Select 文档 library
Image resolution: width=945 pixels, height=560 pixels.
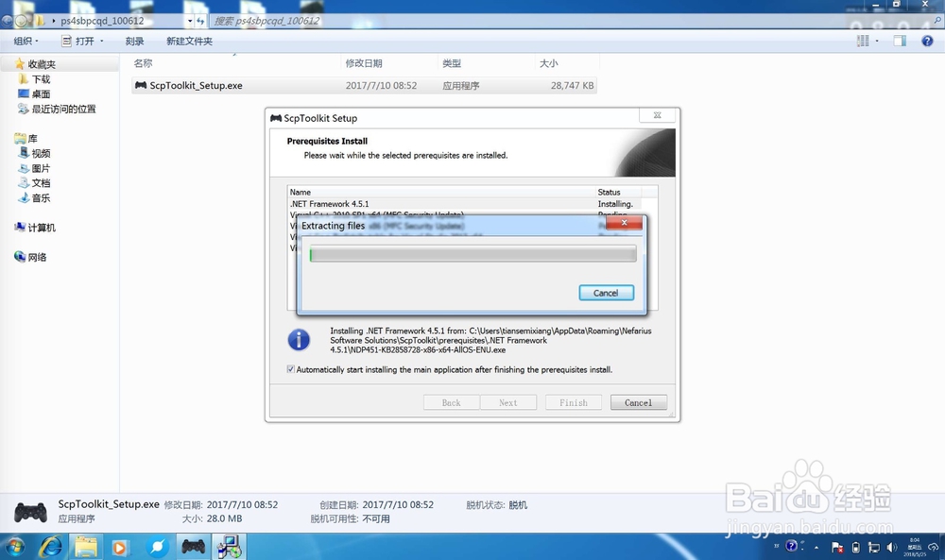point(41,183)
